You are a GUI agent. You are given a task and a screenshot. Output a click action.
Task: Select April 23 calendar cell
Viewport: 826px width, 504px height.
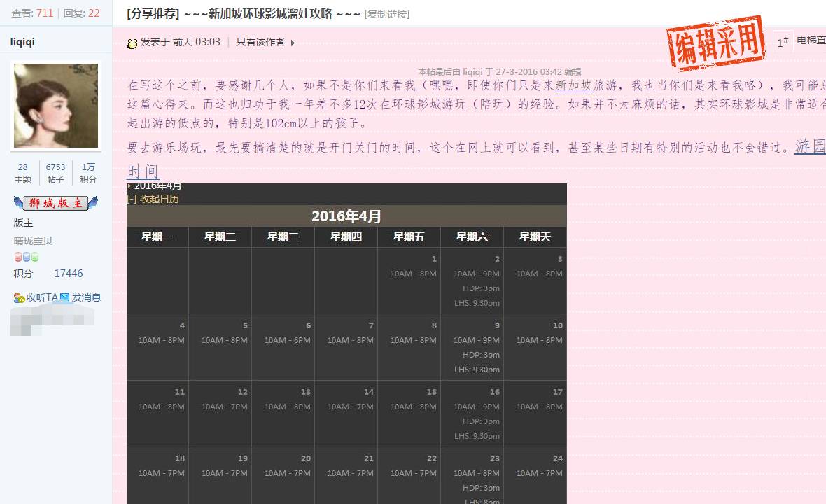472,476
